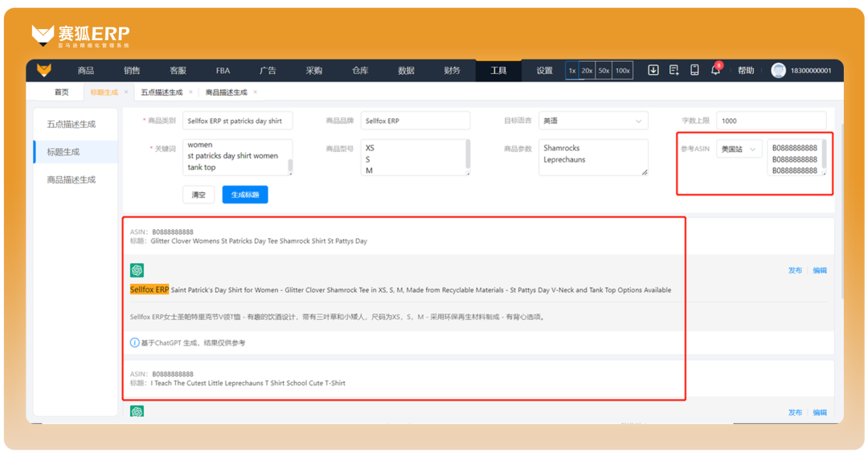Click the notes list icon in header
The height and width of the screenshot is (456, 868).
coord(674,71)
